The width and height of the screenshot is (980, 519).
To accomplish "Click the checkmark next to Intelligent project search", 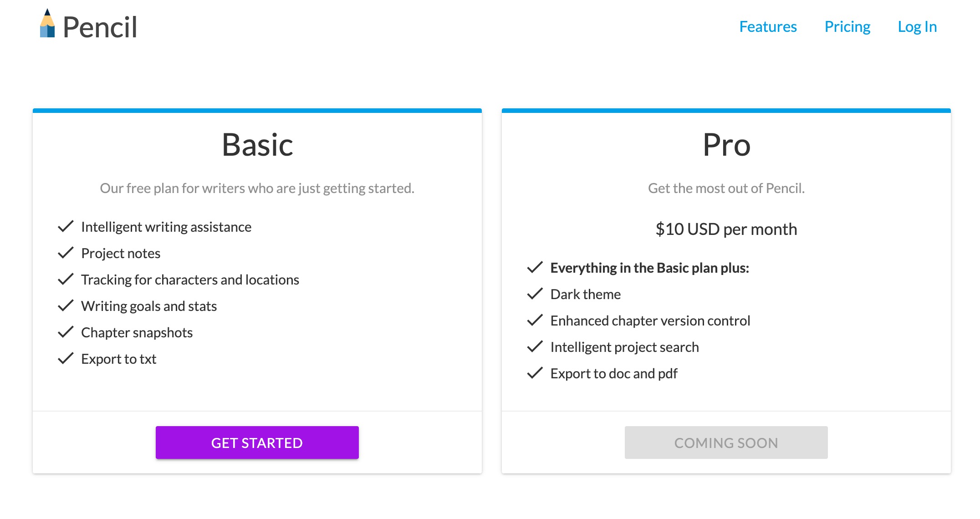I will coord(535,346).
